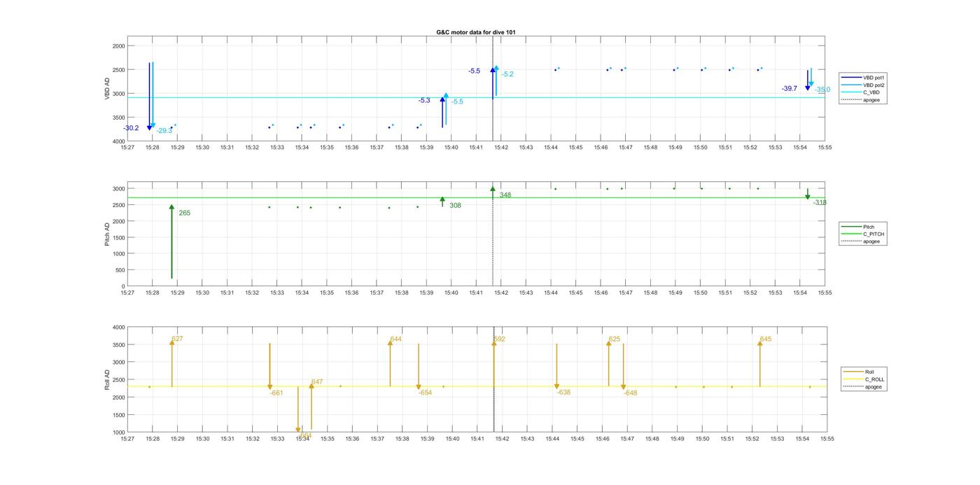Click the '-5.3' VBD data label

(x=424, y=101)
